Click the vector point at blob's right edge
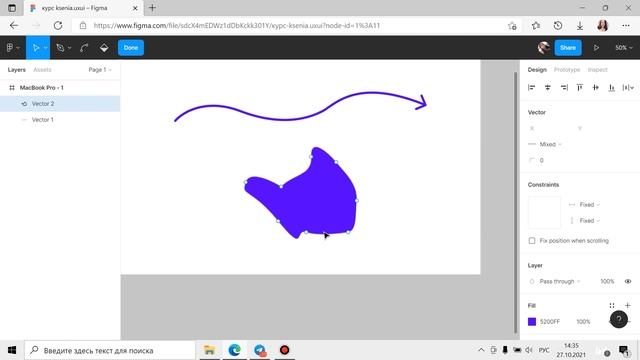This screenshot has width=640, height=360. [x=356, y=200]
